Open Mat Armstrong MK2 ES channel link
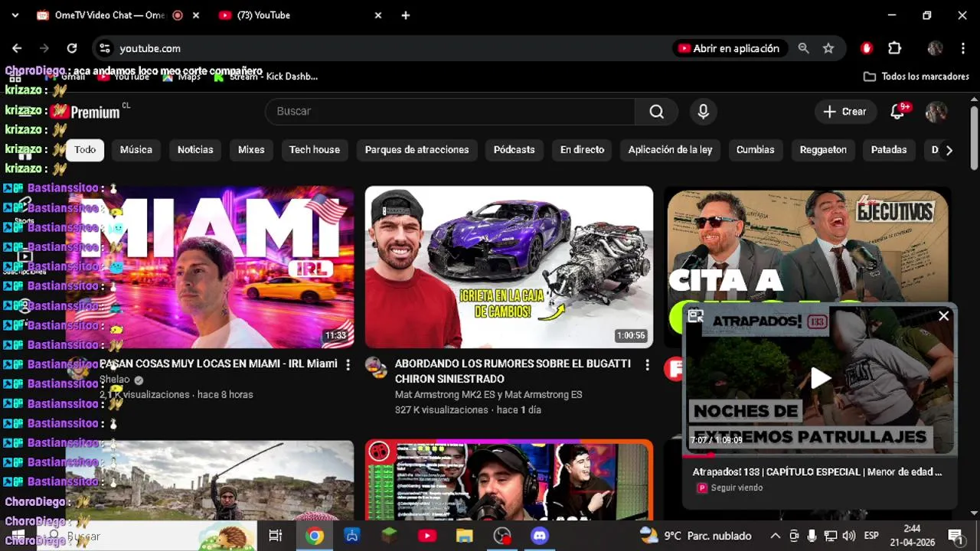Image resolution: width=980 pixels, height=551 pixels. click(488, 395)
